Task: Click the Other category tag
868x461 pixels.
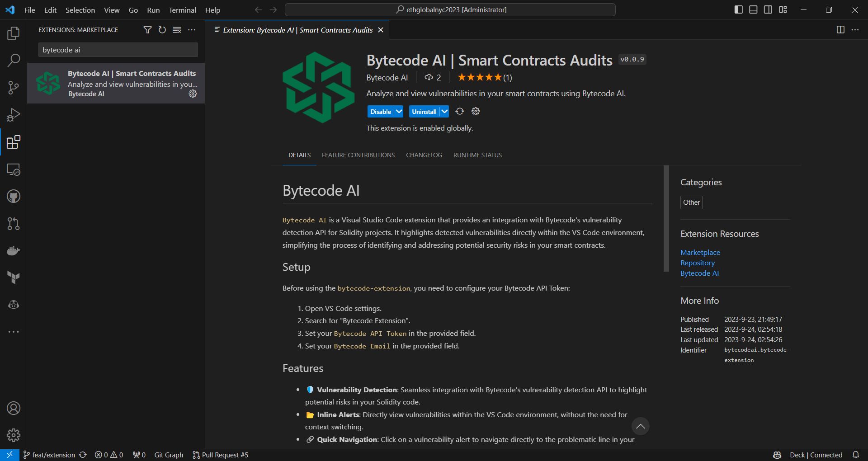Action: tap(691, 202)
